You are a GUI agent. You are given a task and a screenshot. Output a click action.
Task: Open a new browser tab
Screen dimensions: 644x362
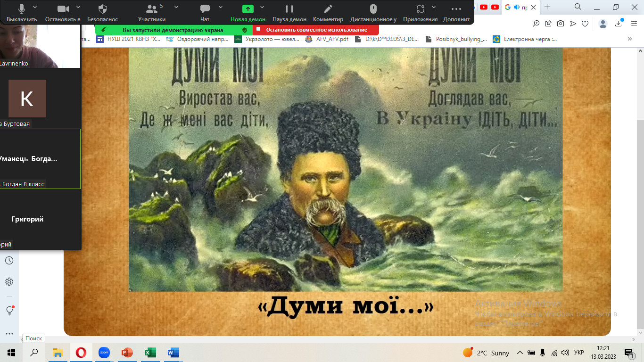[x=547, y=7]
